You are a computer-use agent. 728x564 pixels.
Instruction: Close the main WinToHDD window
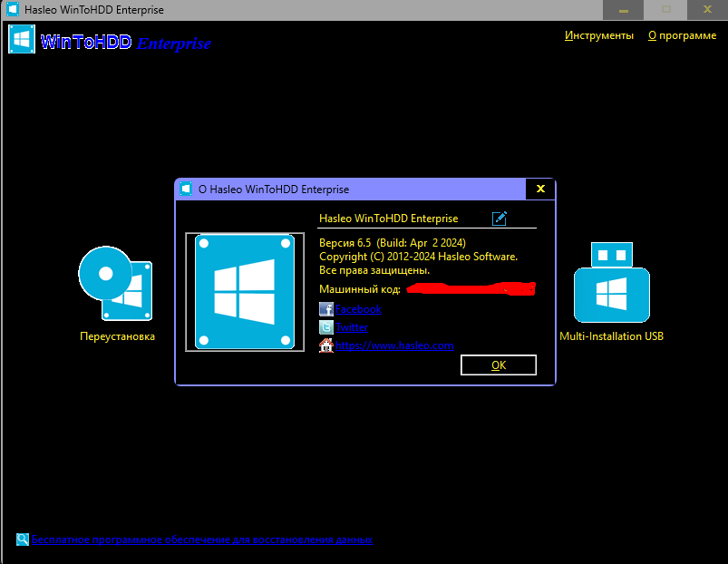pyautogui.click(x=707, y=10)
